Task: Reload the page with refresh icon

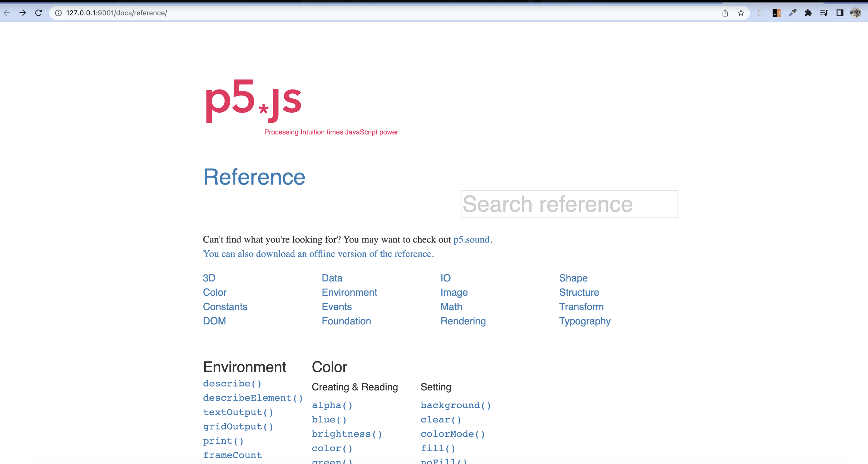Action: pos(39,13)
